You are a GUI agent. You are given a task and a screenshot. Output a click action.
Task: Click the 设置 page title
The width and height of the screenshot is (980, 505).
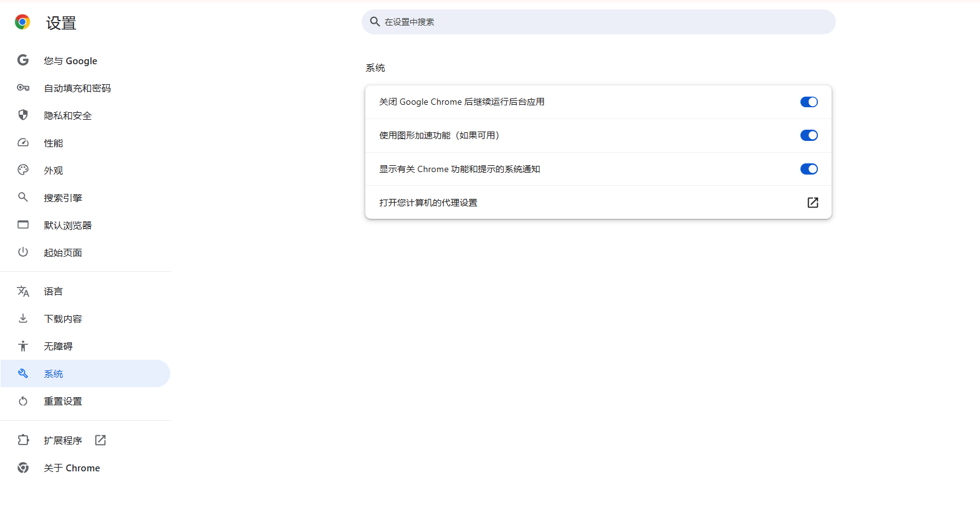coord(61,23)
